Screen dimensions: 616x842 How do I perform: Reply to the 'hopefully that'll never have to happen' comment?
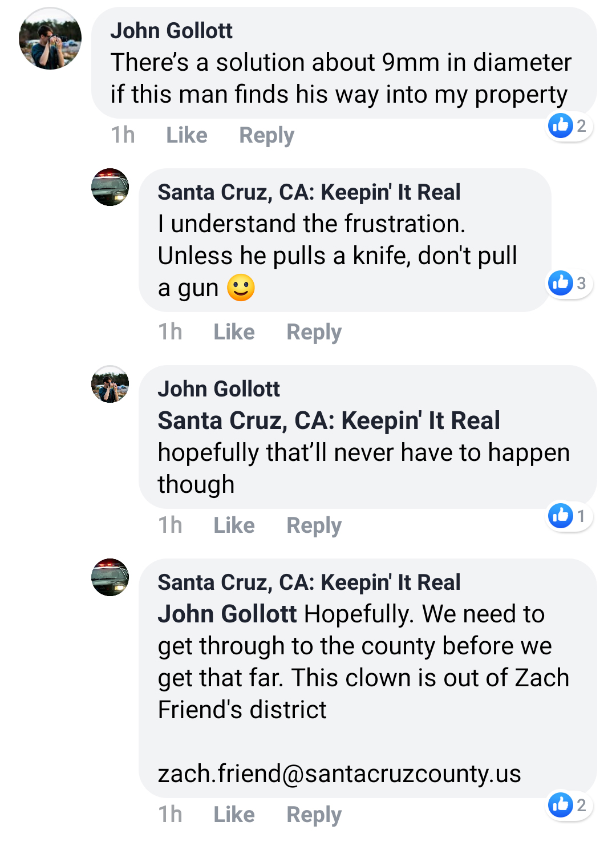point(314,525)
